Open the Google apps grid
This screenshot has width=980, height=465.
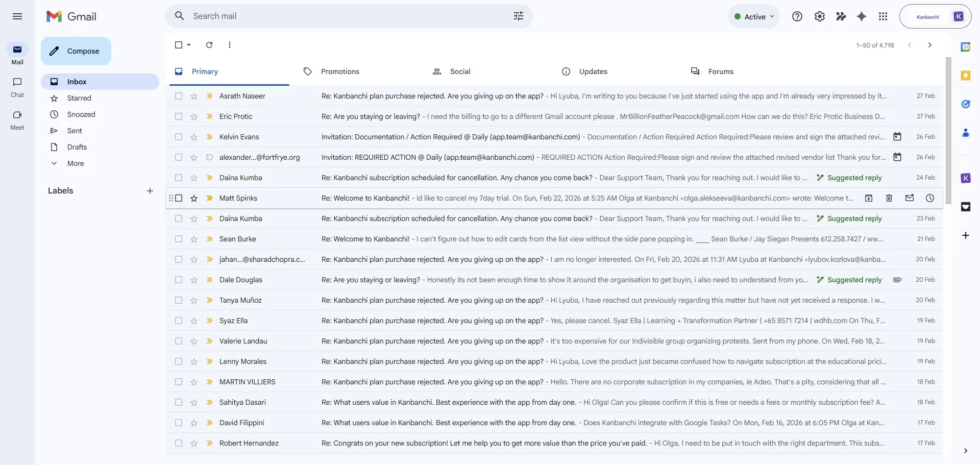[883, 16]
